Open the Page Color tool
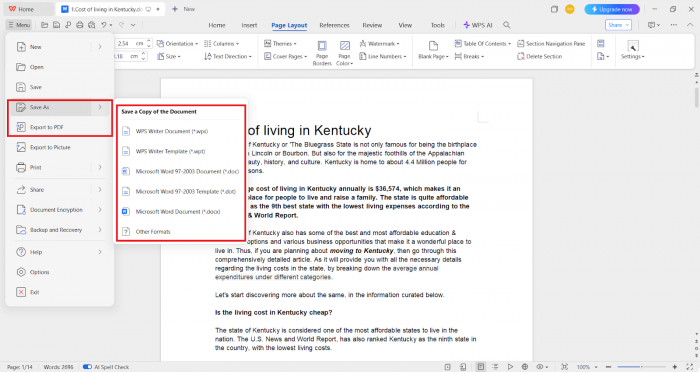Image resolution: width=700 pixels, height=372 pixels. click(x=344, y=53)
